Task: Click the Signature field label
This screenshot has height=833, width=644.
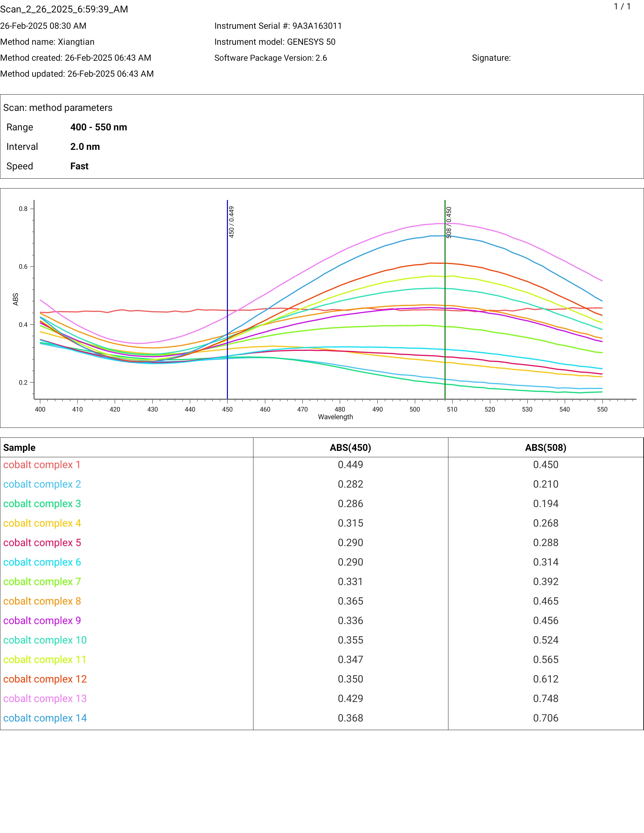Action: pyautogui.click(x=491, y=58)
